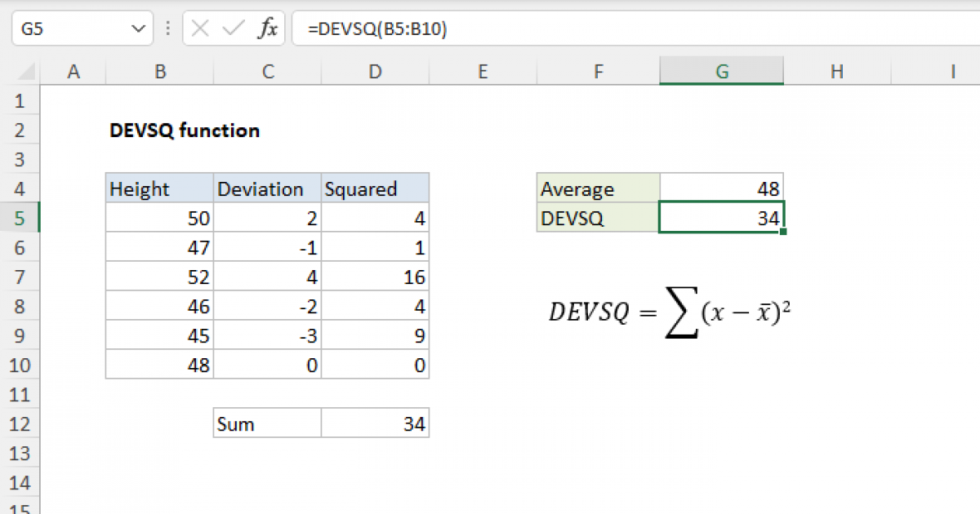The image size is (980, 514).
Task: Click the 'Squared' header cell
Action: [x=375, y=189]
